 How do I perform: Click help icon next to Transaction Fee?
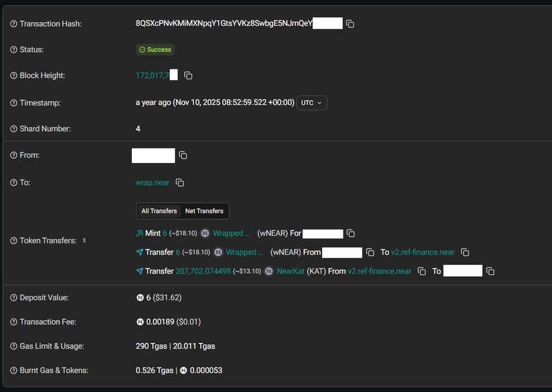(x=13, y=322)
